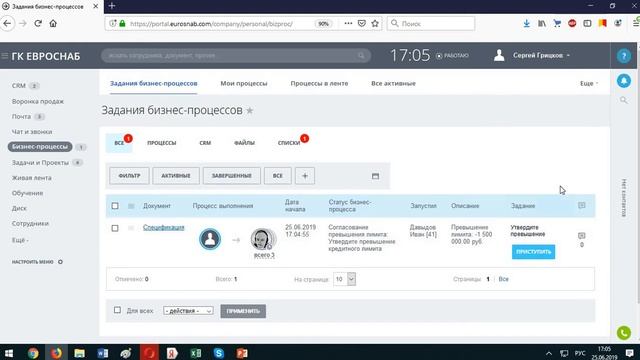640x360 pixels.
Task: Click the shopping cart extension icon
Action: (x=557, y=24)
